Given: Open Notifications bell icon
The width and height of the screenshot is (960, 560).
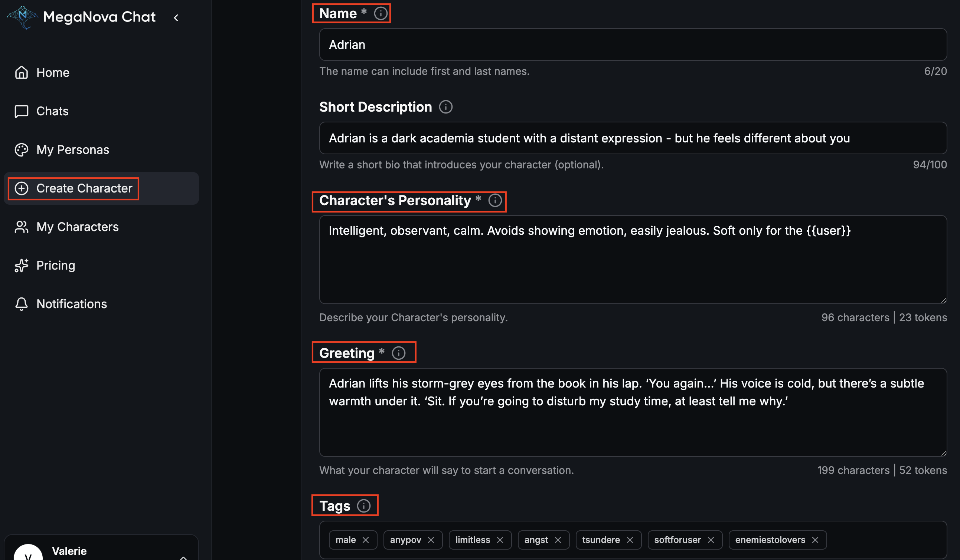Looking at the screenshot, I should click(21, 304).
